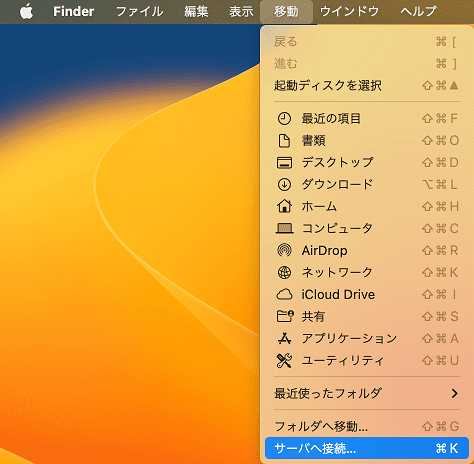
Task: Click the laptop icon for コンピュータ
Action: pyautogui.click(x=284, y=229)
